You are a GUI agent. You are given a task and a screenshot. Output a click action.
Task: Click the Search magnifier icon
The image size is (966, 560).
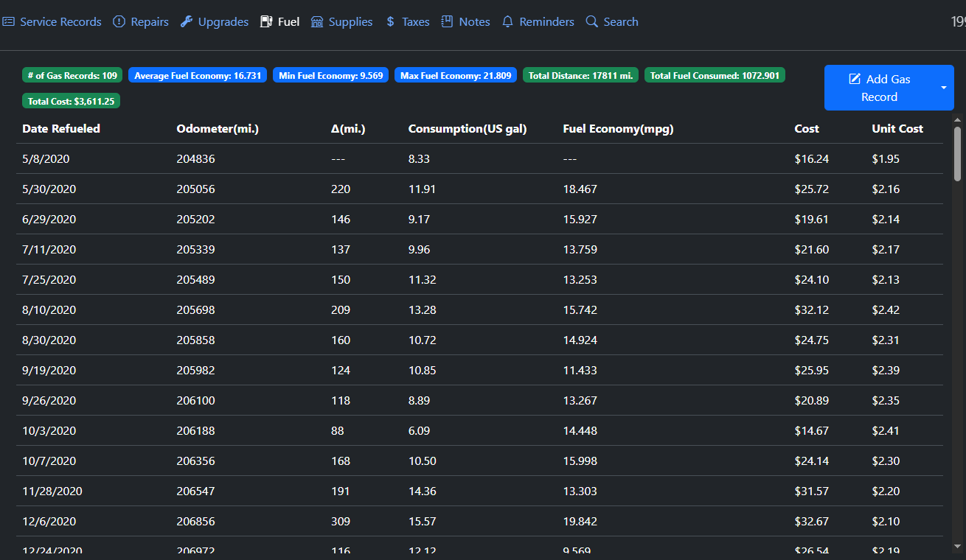(591, 22)
